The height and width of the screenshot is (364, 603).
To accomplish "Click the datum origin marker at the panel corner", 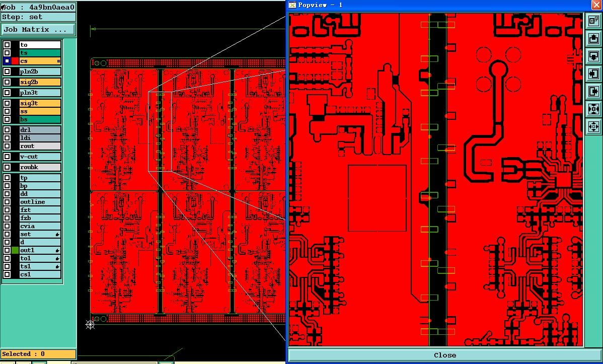I will [x=90, y=325].
